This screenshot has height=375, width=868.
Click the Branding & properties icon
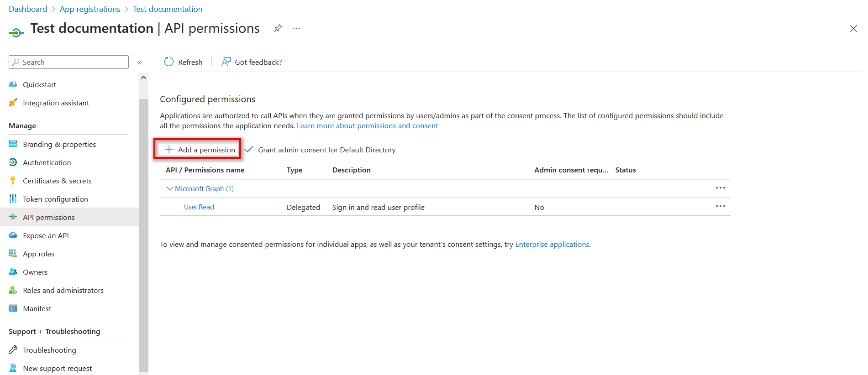tap(13, 144)
